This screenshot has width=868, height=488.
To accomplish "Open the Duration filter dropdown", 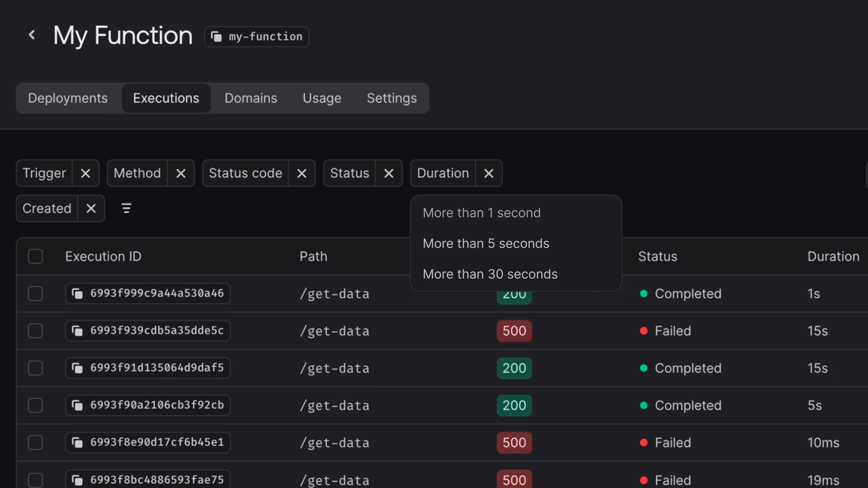I will coord(443,173).
